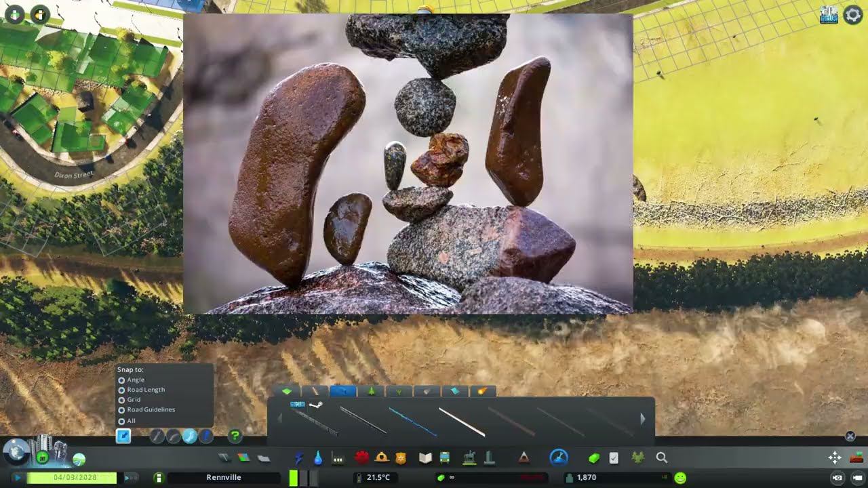Open the Roads build menu
Viewport: 868px width, 488px height.
(x=224, y=458)
